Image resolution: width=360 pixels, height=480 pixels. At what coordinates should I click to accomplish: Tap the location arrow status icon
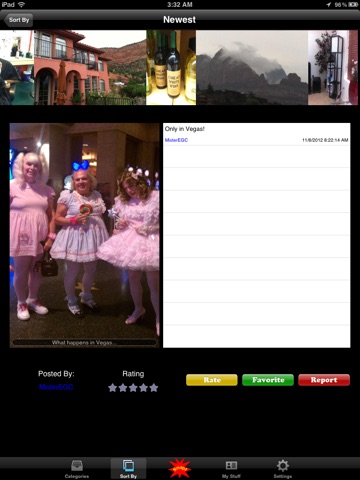tap(329, 5)
